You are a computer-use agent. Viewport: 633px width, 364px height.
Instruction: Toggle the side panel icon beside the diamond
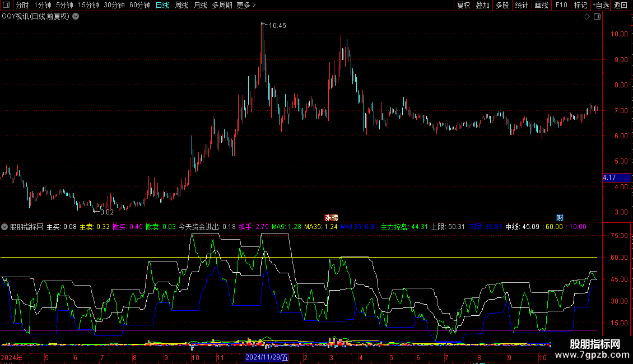point(597,17)
